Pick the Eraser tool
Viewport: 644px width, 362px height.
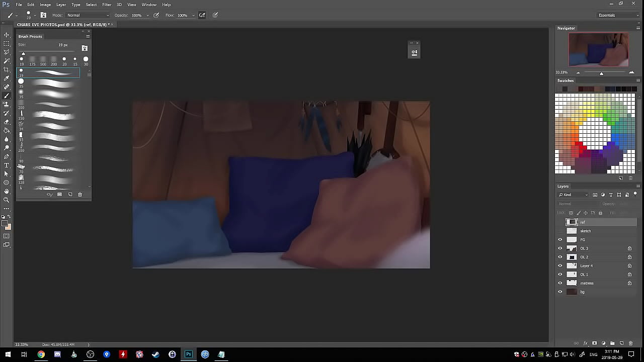[7, 122]
